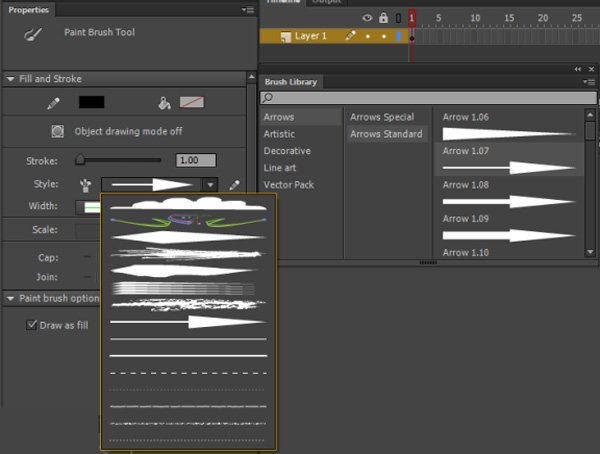Click the frame 1 keyframe in Layer 1

412,37
